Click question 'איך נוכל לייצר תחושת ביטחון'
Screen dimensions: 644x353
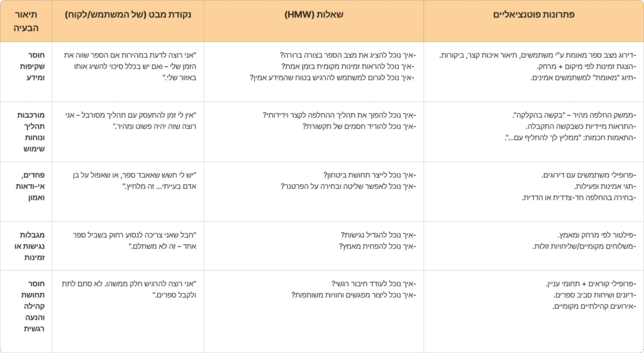[369, 176]
